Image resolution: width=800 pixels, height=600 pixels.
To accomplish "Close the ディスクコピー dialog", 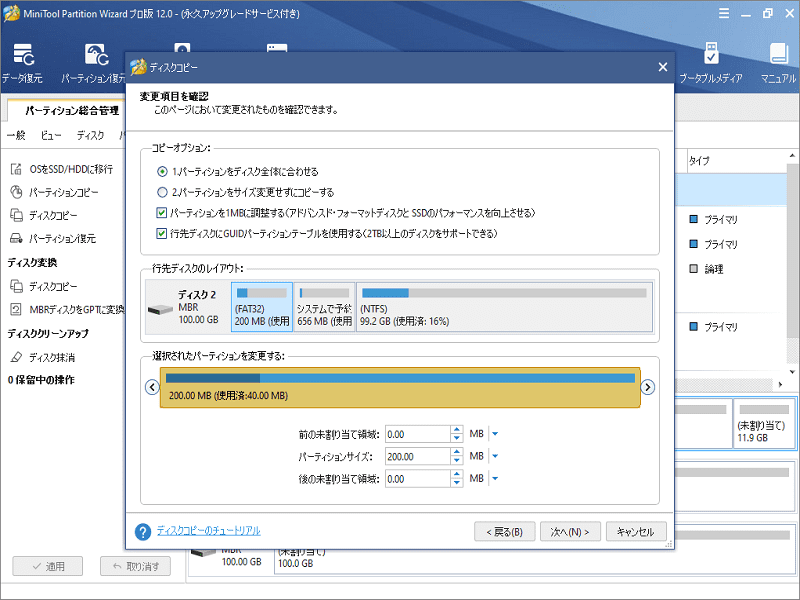I will click(663, 67).
